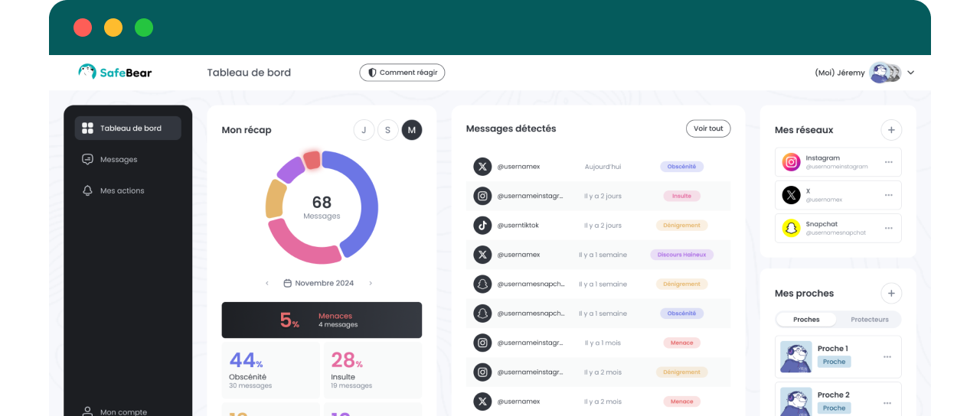Image resolution: width=980 pixels, height=416 pixels.
Task: Click the SafeBear logo
Action: (x=115, y=72)
